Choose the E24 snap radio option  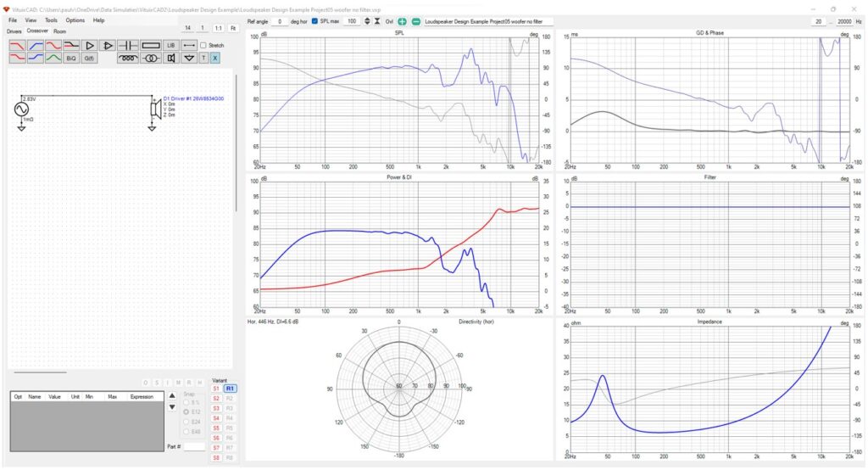(186, 422)
